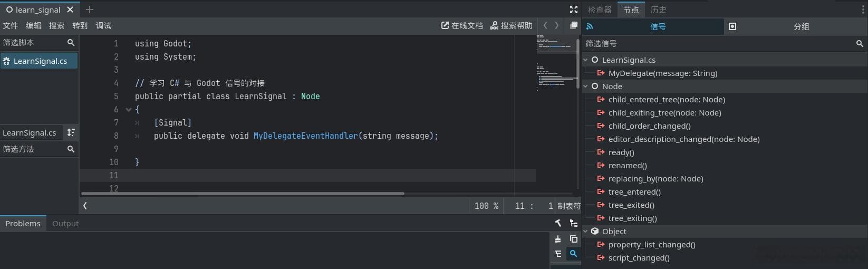Switch to the 检查器 inspector tab
Viewport: 868px width, 269px height.
click(x=600, y=9)
